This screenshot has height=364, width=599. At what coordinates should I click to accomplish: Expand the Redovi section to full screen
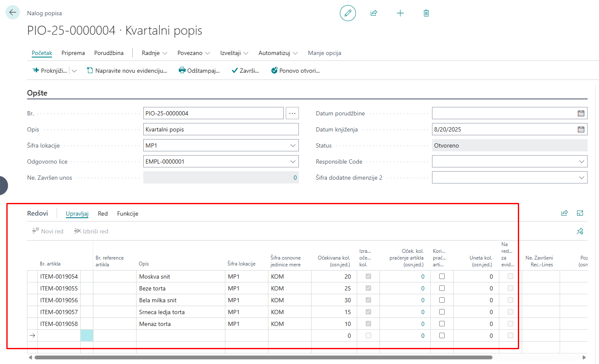tap(580, 213)
